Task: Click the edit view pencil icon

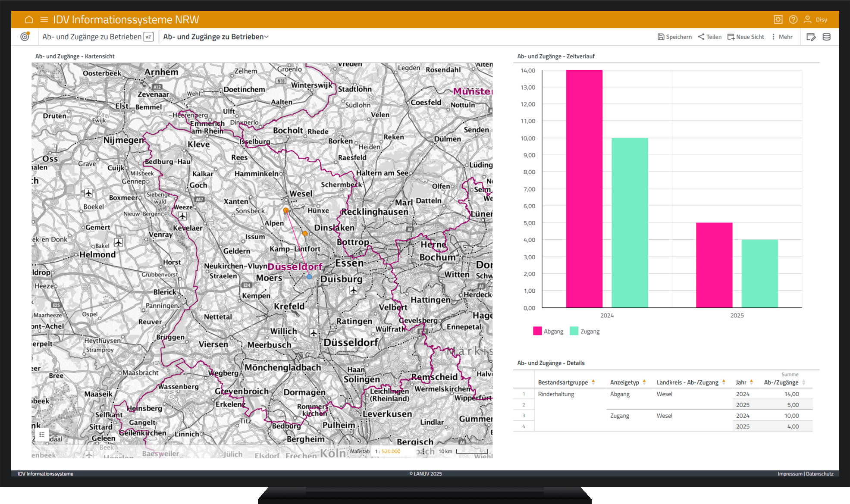Action: tap(811, 37)
